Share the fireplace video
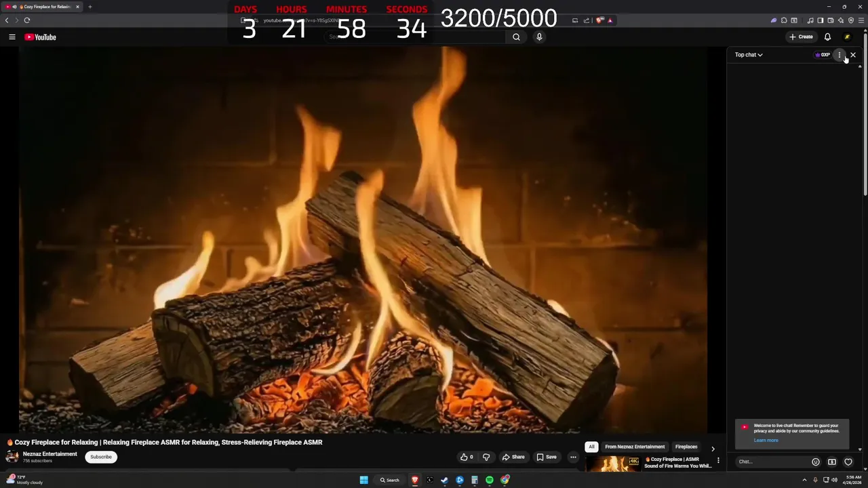This screenshot has height=488, width=868. 513,457
